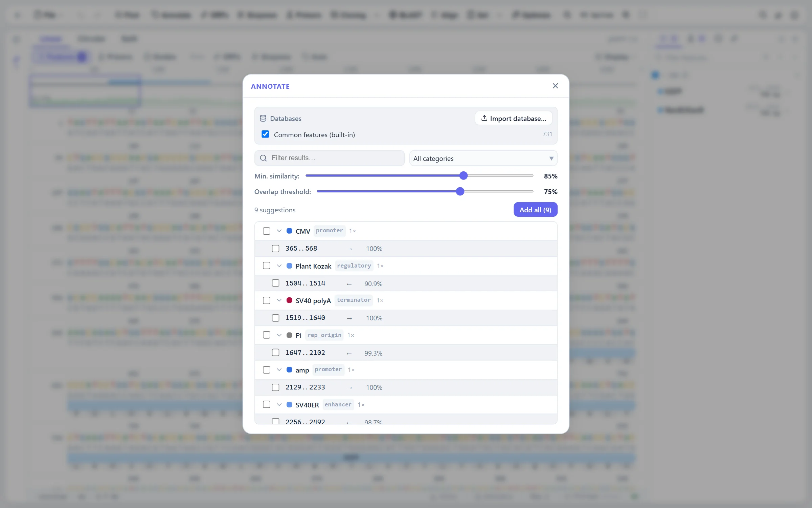812x508 pixels.
Task: Collapse the amp promoter chevron
Action: point(279,370)
